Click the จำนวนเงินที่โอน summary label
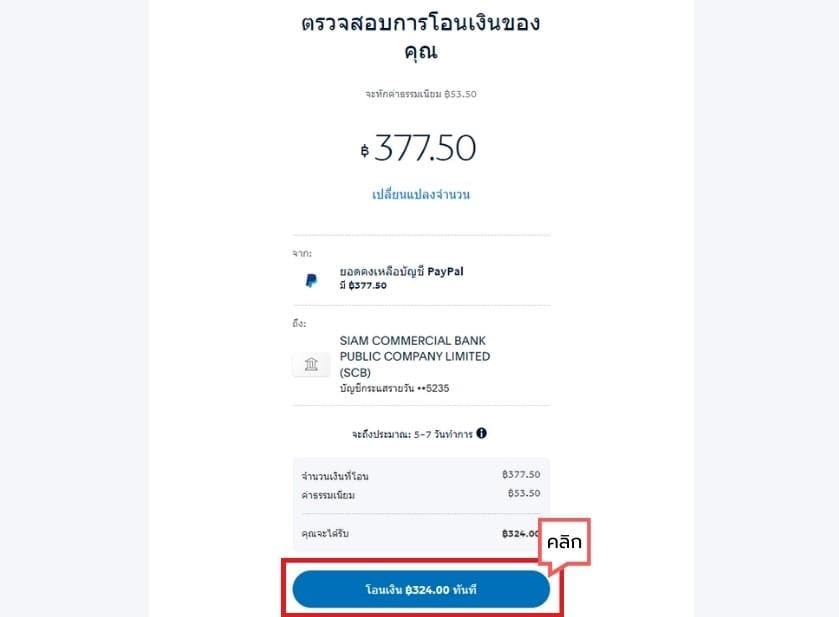 pos(335,476)
